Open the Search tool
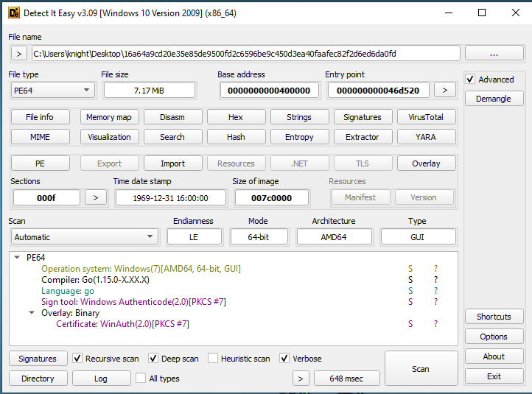The height and width of the screenshot is (394, 532). click(x=172, y=137)
